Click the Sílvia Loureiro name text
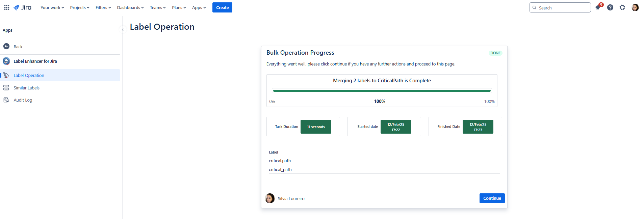Image resolution: width=644 pixels, height=219 pixels. (291, 198)
